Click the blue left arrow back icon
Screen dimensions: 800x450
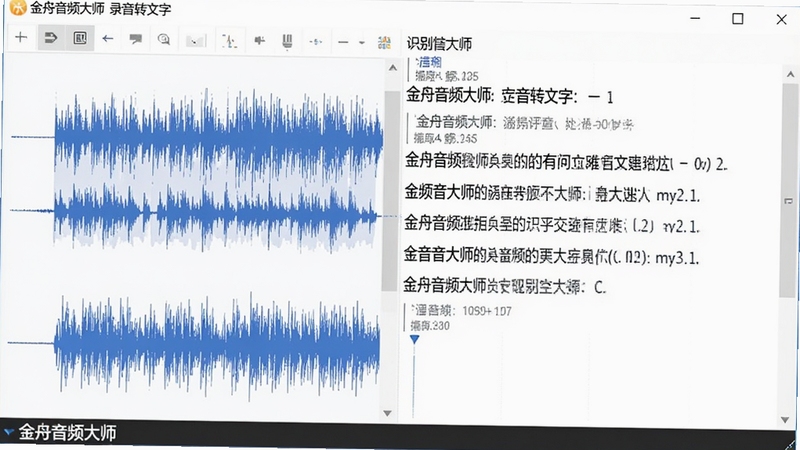pos(108,38)
